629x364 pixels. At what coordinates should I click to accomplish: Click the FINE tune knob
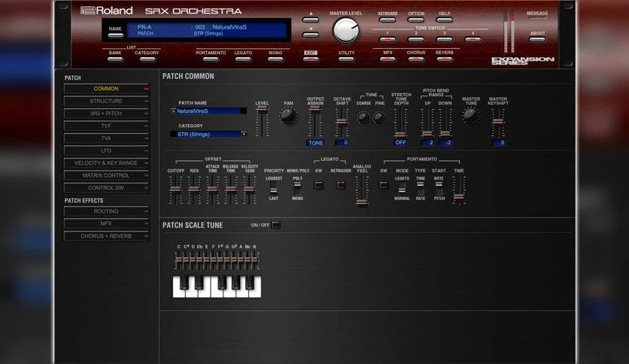point(379,118)
